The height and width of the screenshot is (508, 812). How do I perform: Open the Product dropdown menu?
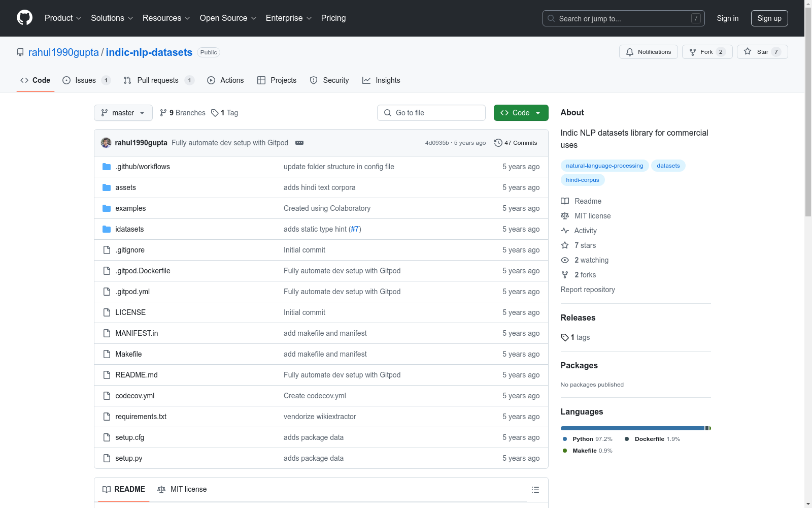pos(63,18)
